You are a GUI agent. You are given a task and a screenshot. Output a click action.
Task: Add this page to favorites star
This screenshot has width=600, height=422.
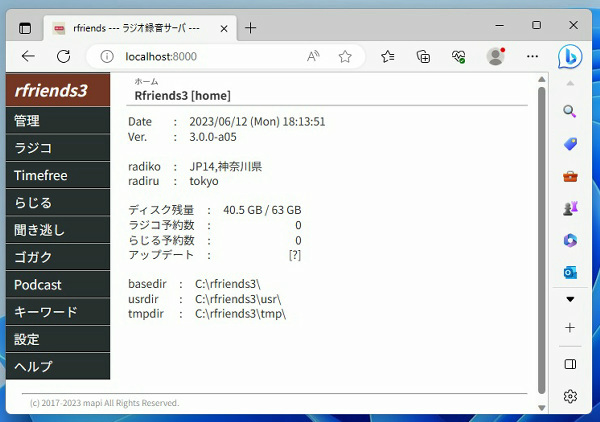pos(345,57)
